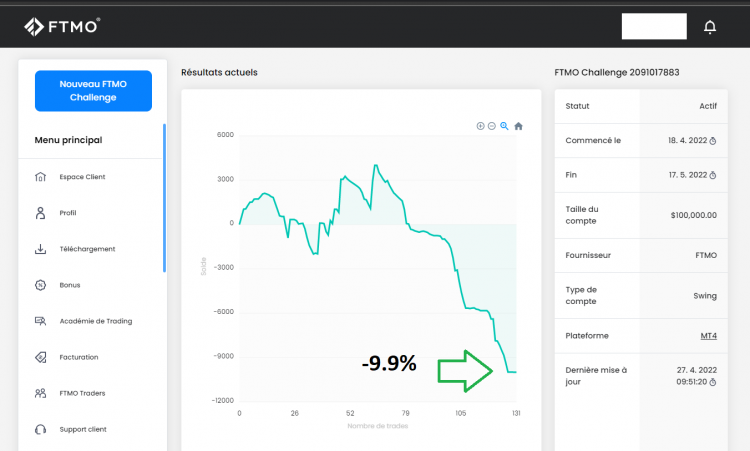Open the Bonus menu item
Image resolution: width=750 pixels, height=451 pixels.
(x=70, y=285)
